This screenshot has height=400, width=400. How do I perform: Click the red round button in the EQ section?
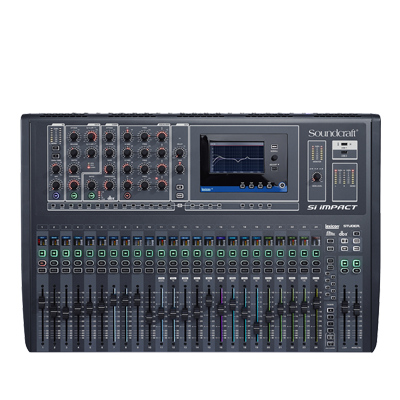[x=127, y=196]
